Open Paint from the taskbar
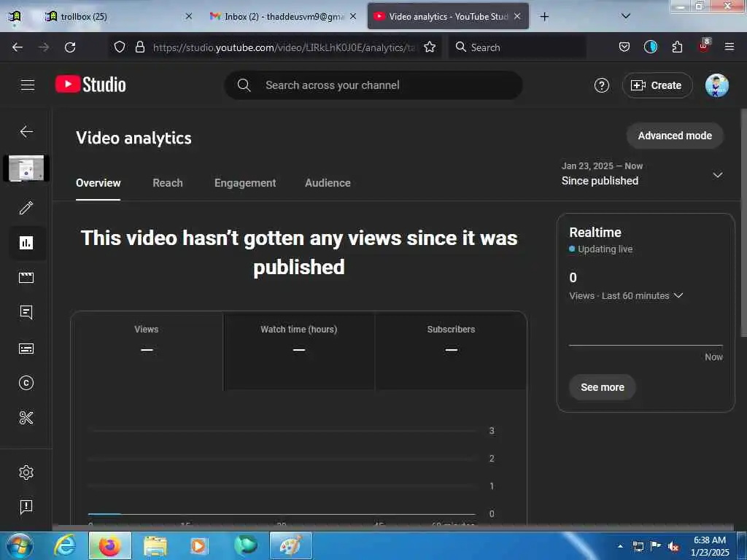 pyautogui.click(x=290, y=545)
